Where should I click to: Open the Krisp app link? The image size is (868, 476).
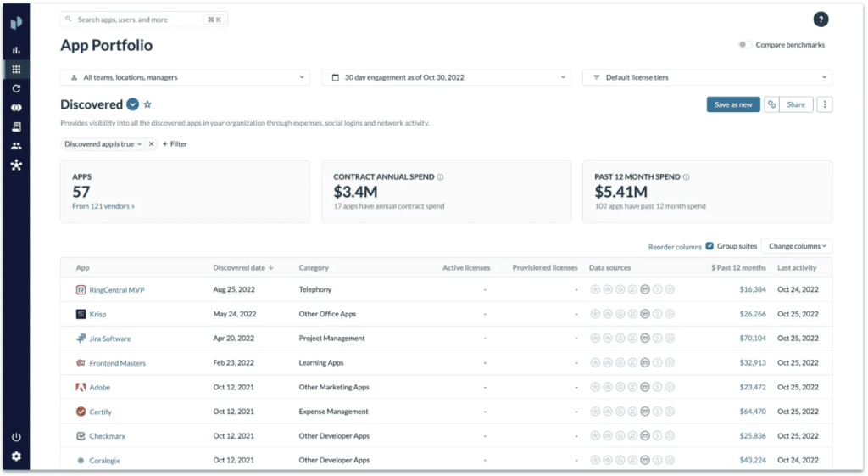(97, 314)
